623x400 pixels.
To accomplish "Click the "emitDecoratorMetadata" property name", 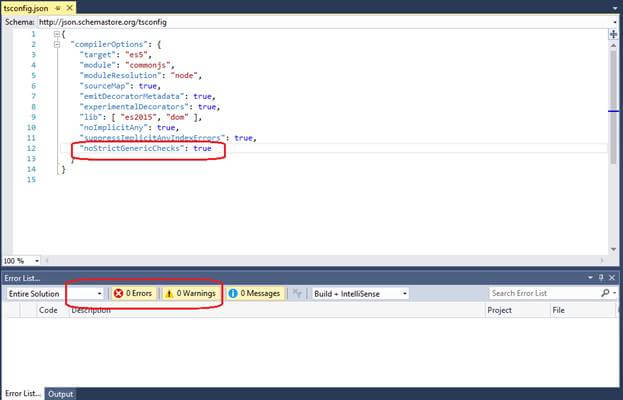I will tap(132, 96).
